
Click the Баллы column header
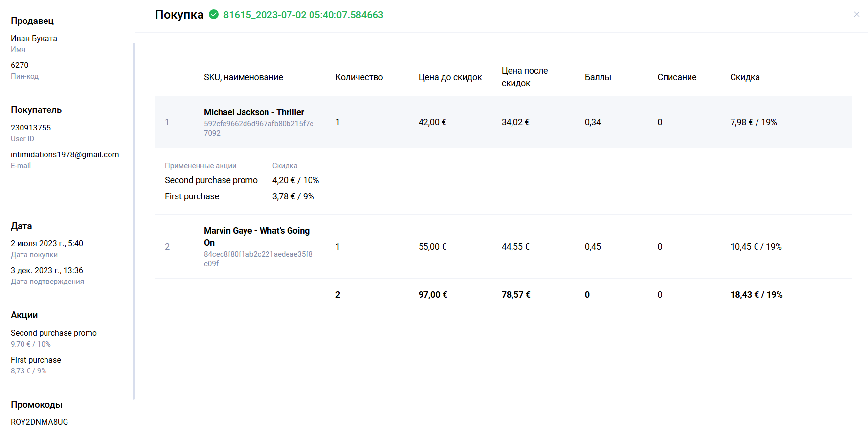598,77
